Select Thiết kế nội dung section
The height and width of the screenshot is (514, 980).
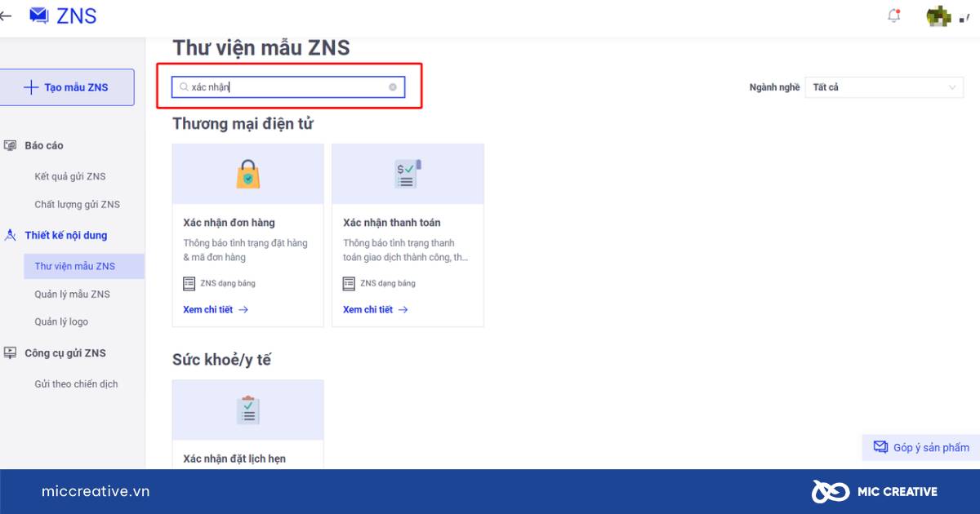pyautogui.click(x=66, y=235)
